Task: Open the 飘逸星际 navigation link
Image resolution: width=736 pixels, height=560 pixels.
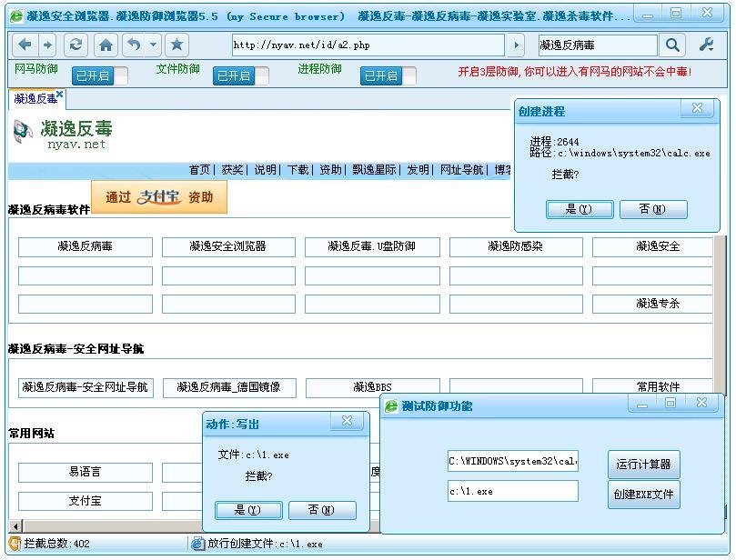Action: [374, 170]
